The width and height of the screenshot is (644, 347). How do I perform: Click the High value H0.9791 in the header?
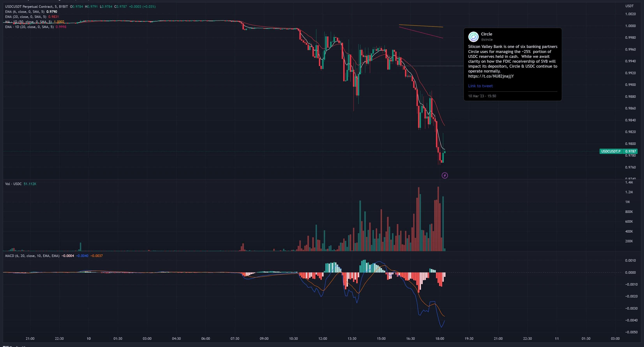click(91, 6)
